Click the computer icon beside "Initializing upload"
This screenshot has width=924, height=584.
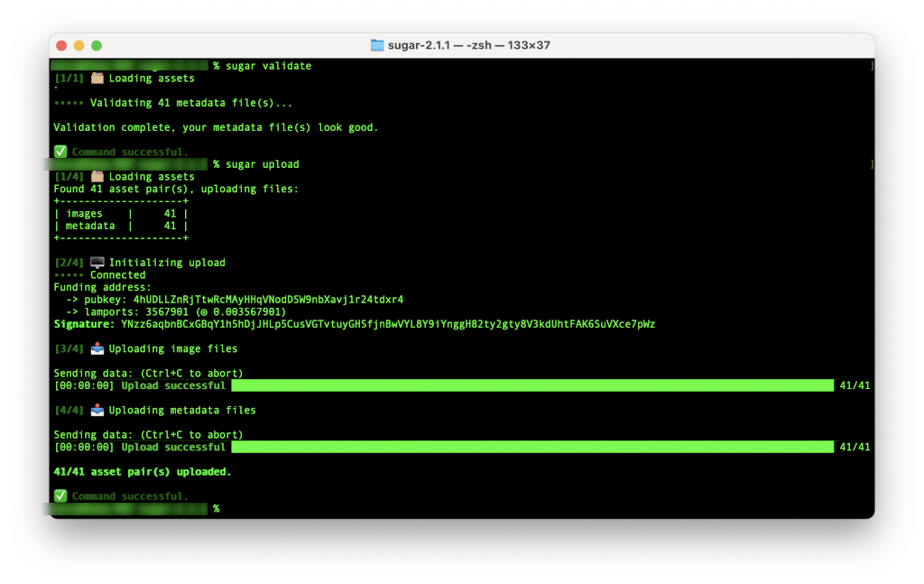pyautogui.click(x=97, y=263)
